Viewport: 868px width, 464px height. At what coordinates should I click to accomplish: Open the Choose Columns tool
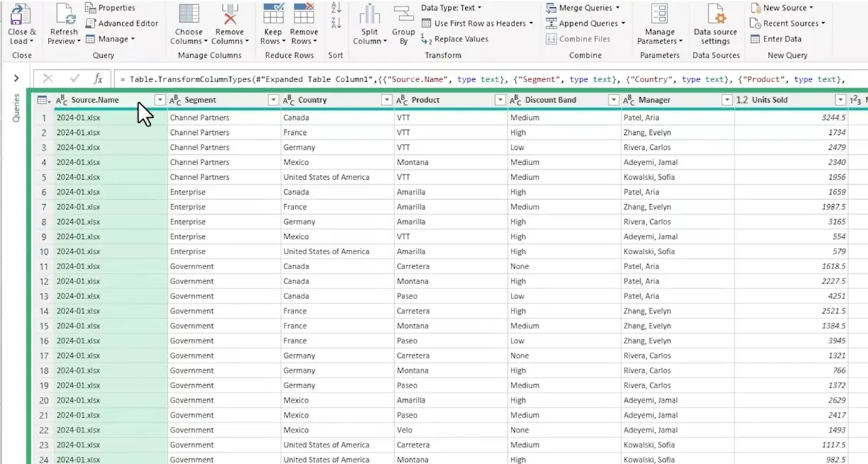tap(189, 16)
